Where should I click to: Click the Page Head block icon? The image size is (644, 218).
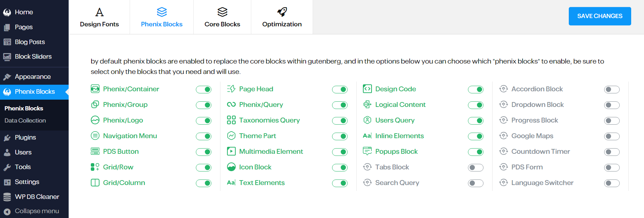pos(231,89)
